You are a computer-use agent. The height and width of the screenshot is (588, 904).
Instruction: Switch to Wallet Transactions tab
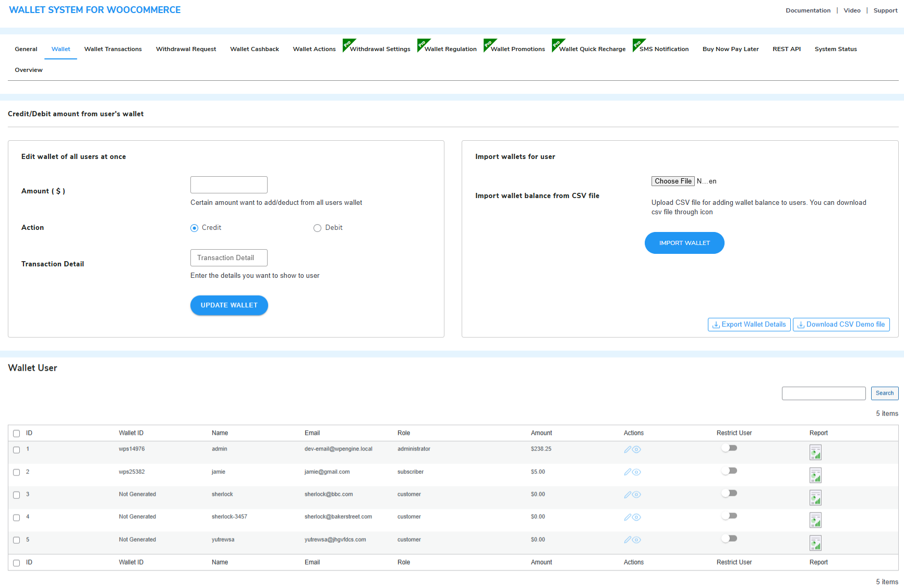point(113,49)
